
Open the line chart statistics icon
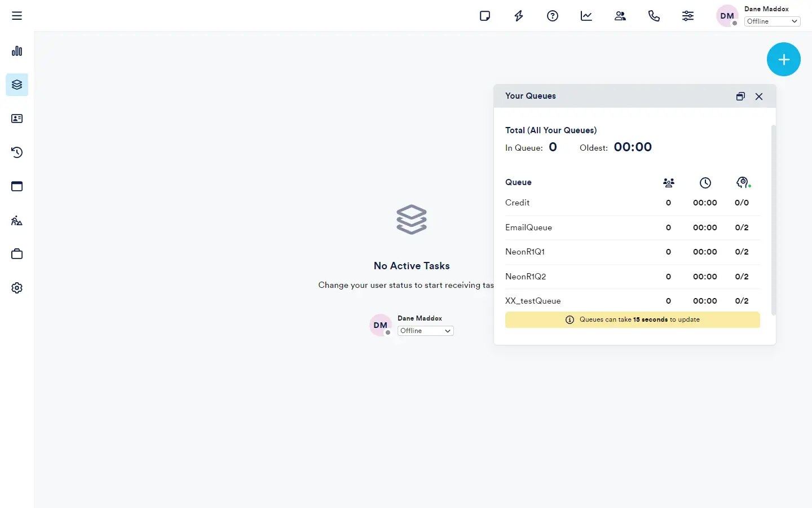[586, 16]
